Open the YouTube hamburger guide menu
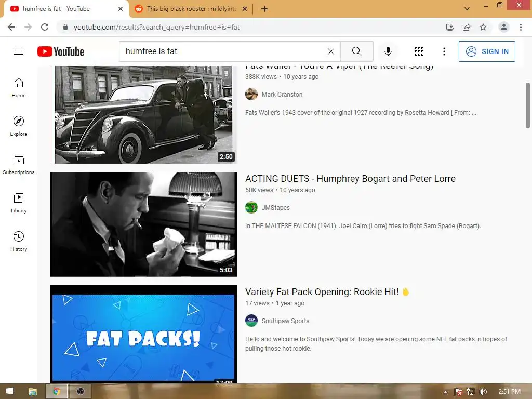The width and height of the screenshot is (532, 399). click(19, 51)
